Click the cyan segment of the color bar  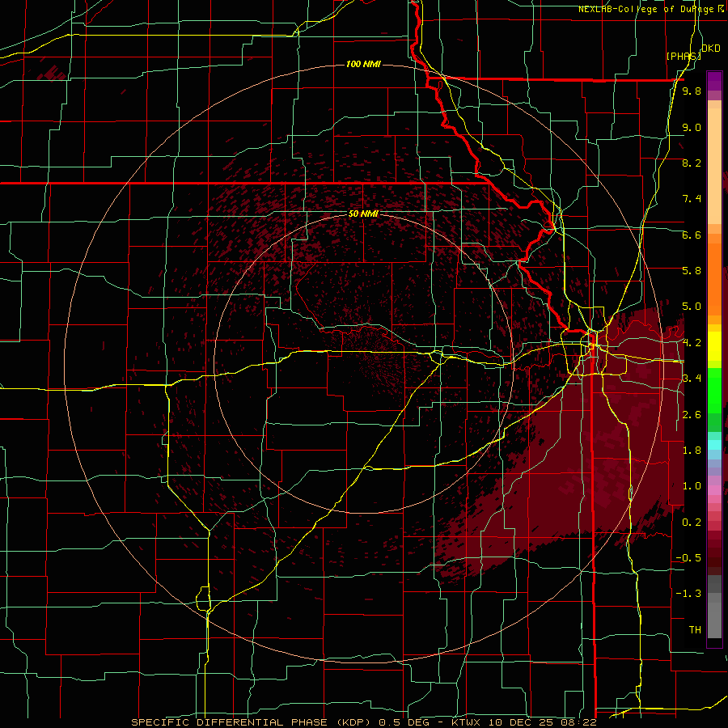coord(714,445)
